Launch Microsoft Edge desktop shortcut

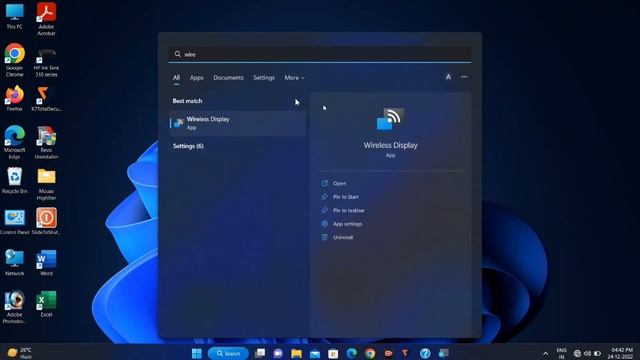click(x=15, y=142)
